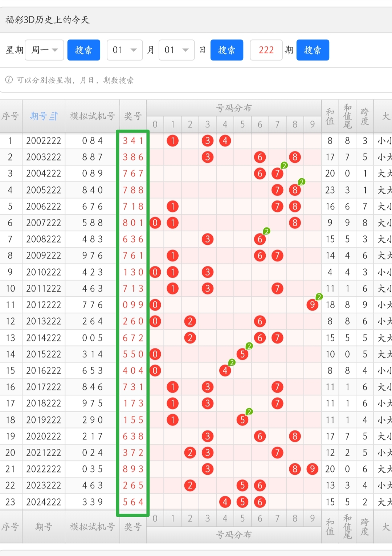Select period 2020222 in the table
The image size is (392, 556).
pyautogui.click(x=44, y=436)
